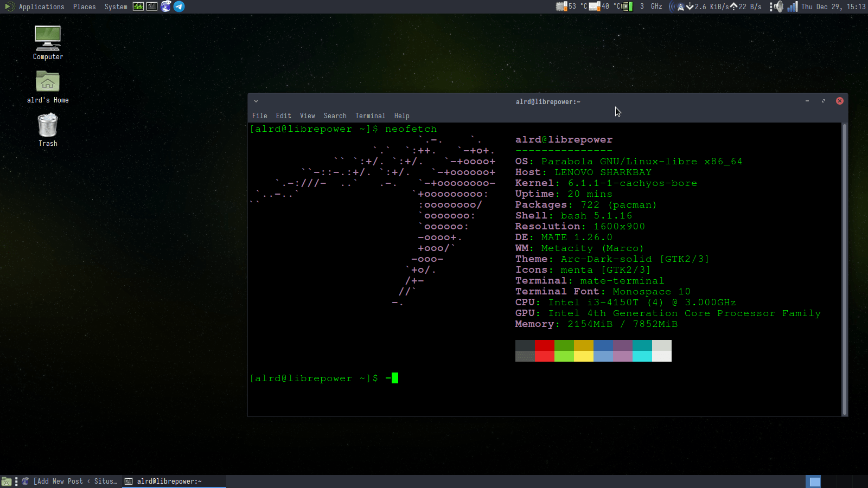Click the network signal bars icon

pos(793,7)
